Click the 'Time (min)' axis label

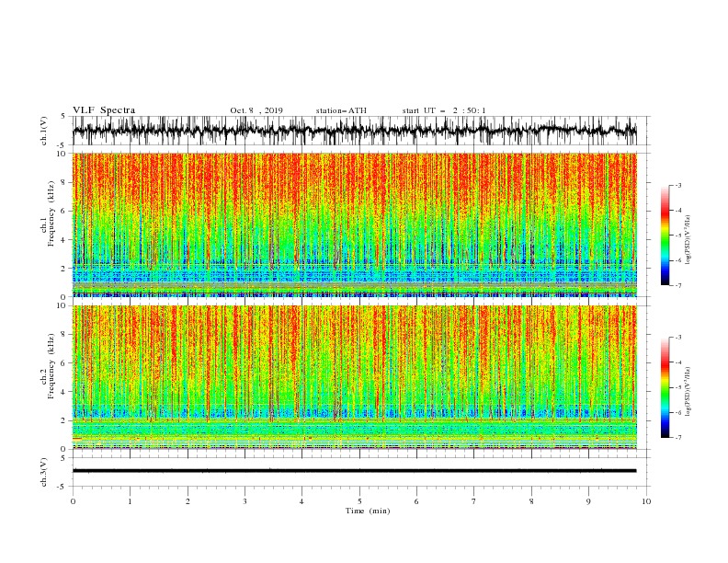368,511
